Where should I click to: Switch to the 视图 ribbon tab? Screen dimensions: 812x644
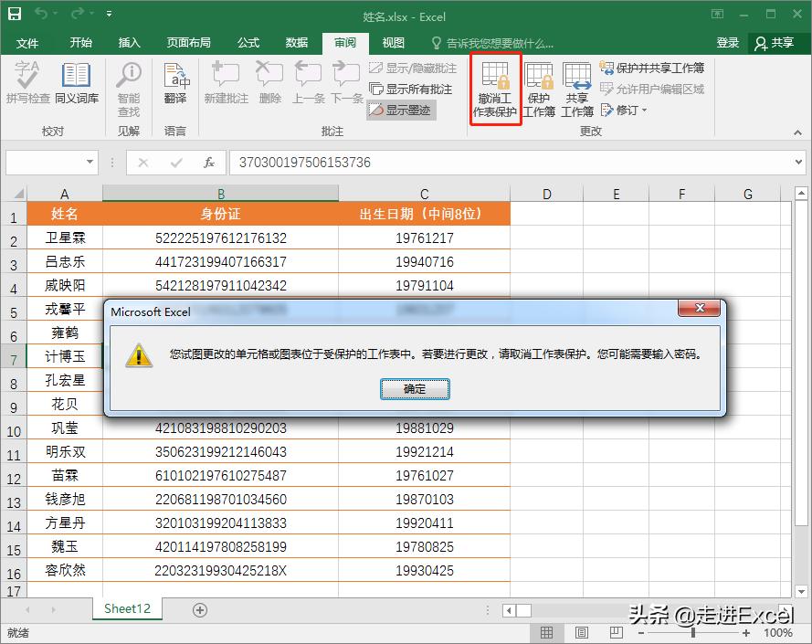[393, 42]
